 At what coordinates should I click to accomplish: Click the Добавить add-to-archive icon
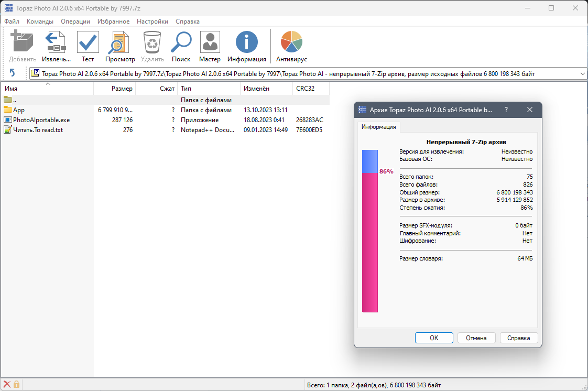pos(22,45)
